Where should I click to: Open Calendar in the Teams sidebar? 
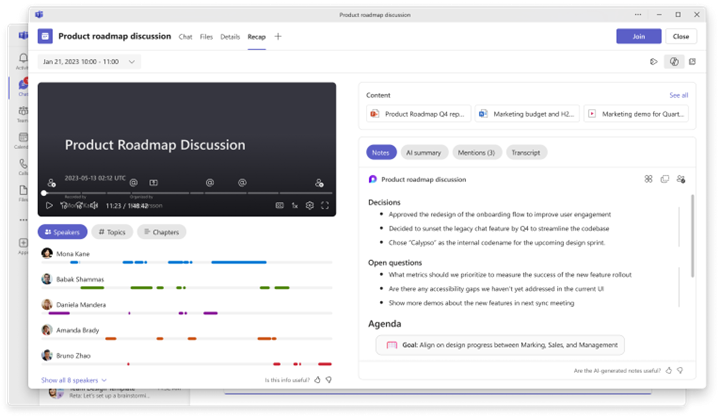coord(23,140)
